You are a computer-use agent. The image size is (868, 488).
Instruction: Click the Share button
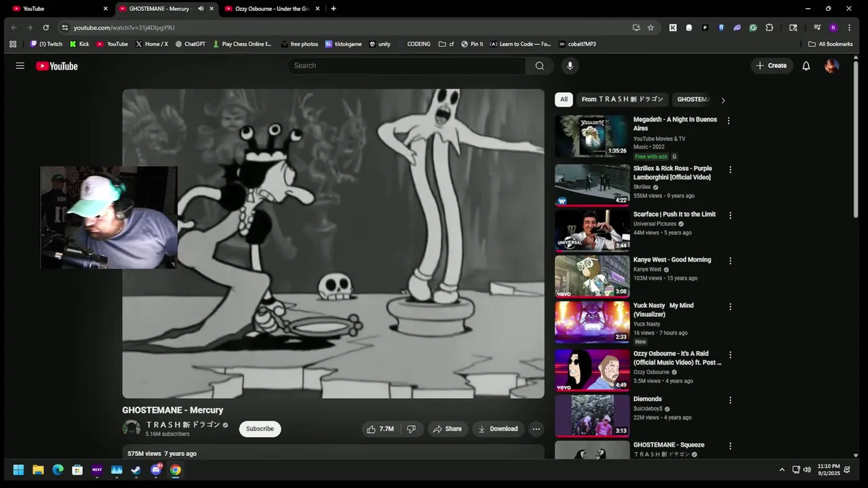448,429
